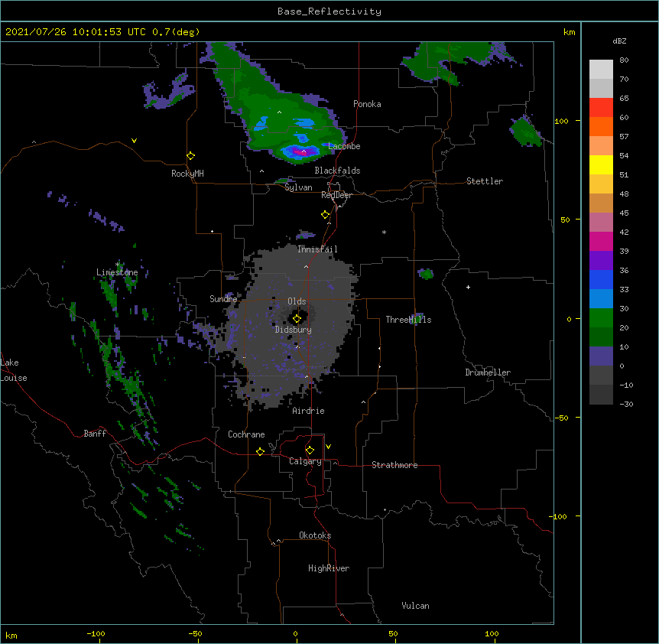Image resolution: width=659 pixels, height=644 pixels.
Task: Click the yellow diamond marker below Cochrane
Action: [260, 451]
